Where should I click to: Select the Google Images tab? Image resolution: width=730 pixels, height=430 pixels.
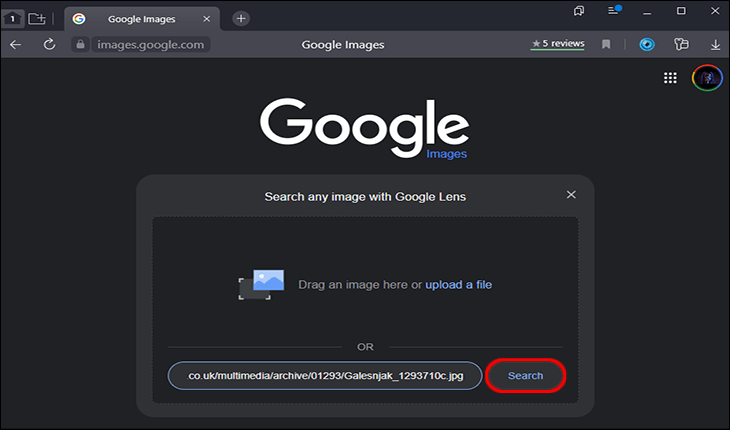tap(142, 19)
